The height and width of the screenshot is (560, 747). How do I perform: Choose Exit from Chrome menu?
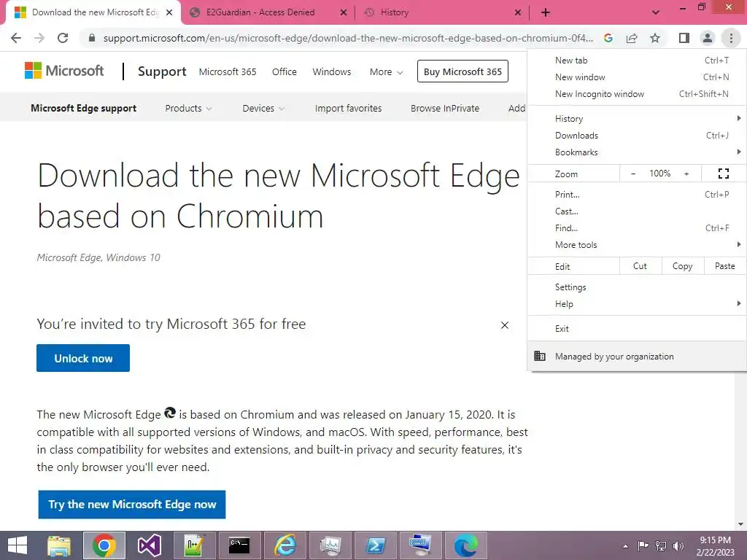point(637,329)
